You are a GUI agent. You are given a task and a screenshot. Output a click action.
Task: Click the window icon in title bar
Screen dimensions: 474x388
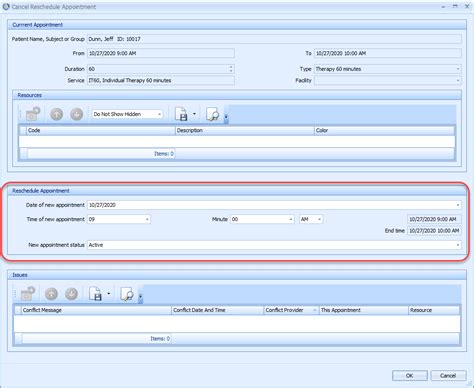click(6, 7)
